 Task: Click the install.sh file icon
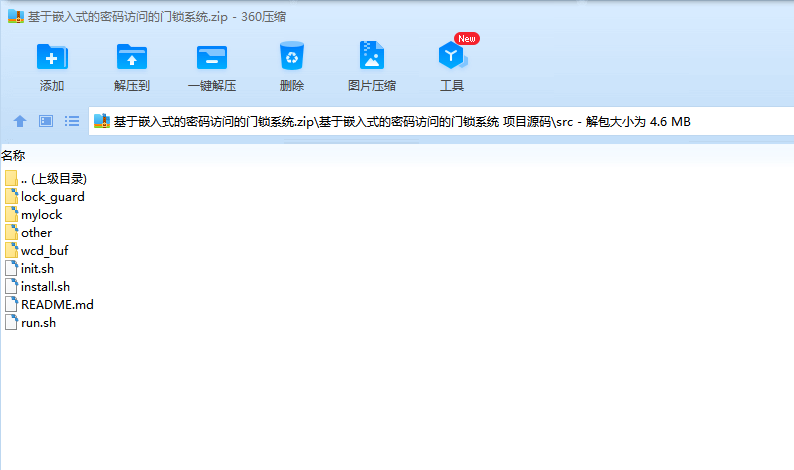coord(12,287)
